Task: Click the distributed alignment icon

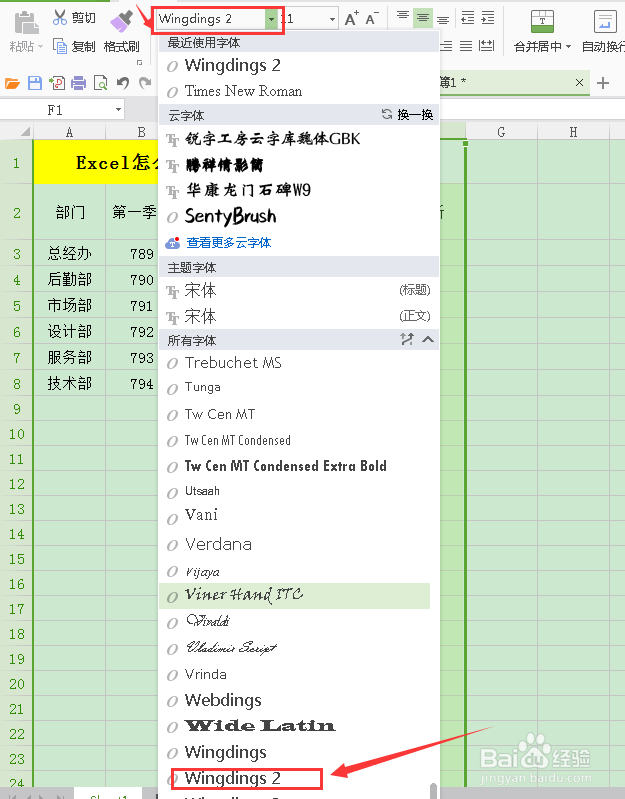Action: (487, 46)
